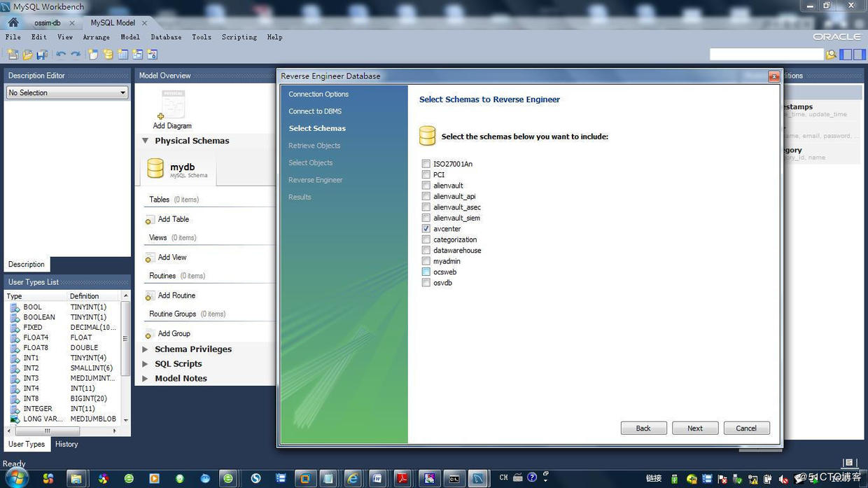This screenshot has height=488, width=868.
Task: Open the No Selection dropdown in Description Editor
Action: pyautogui.click(x=67, y=92)
